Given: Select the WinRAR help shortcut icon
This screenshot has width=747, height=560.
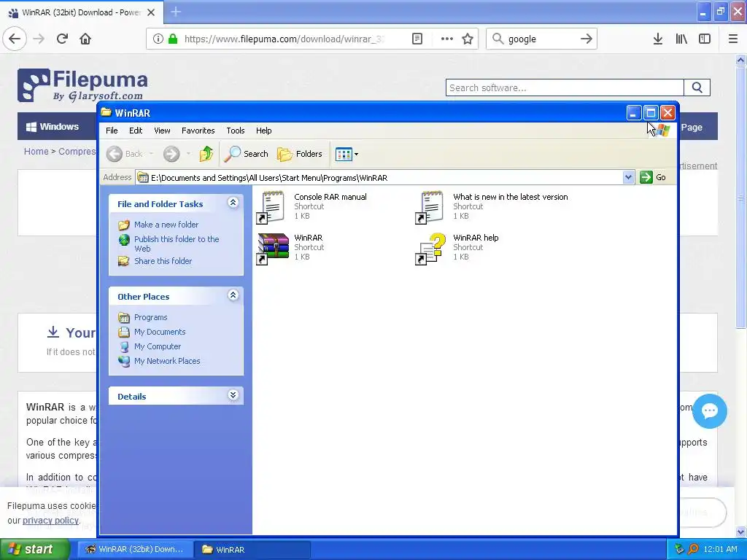Looking at the screenshot, I should 430,249.
